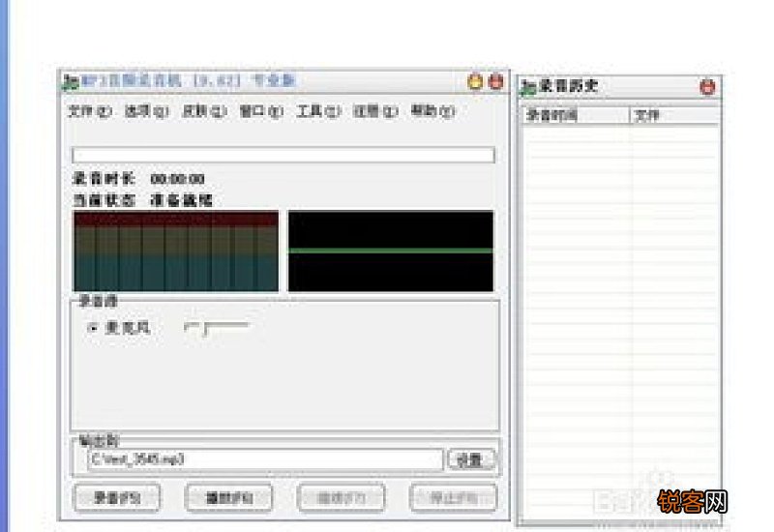Click the recording progress bar
This screenshot has width=774, height=532.
tap(283, 155)
